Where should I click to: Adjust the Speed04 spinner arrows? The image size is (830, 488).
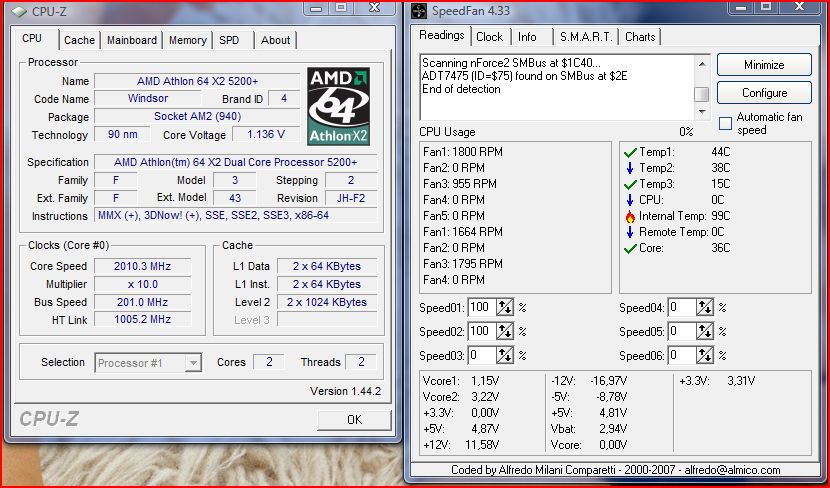(x=705, y=308)
